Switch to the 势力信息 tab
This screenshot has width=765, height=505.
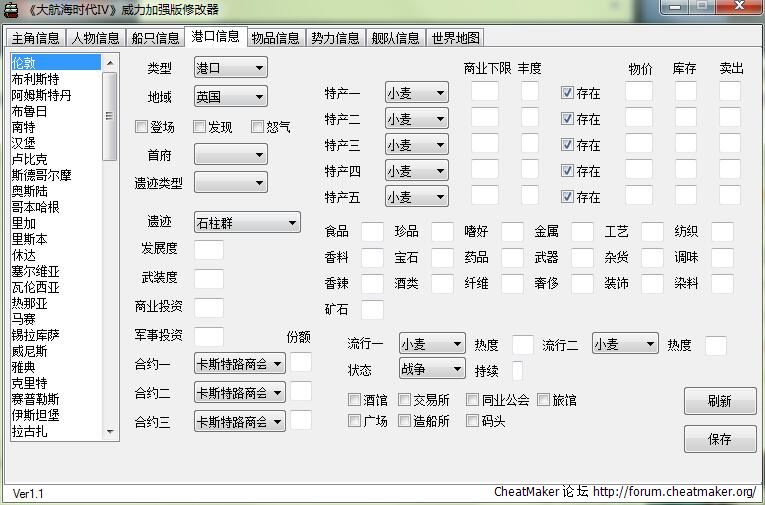[x=335, y=38]
